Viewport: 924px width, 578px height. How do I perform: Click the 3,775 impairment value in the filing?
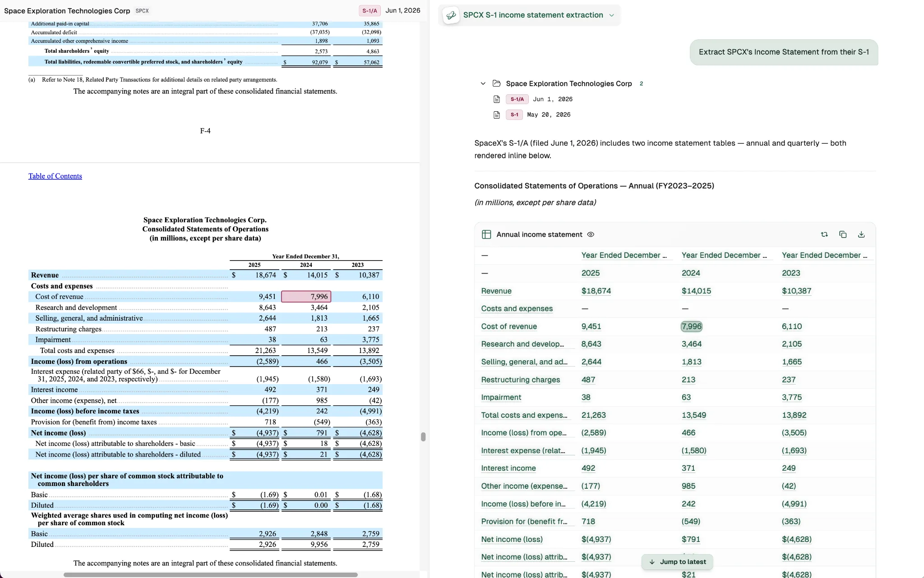[370, 339]
